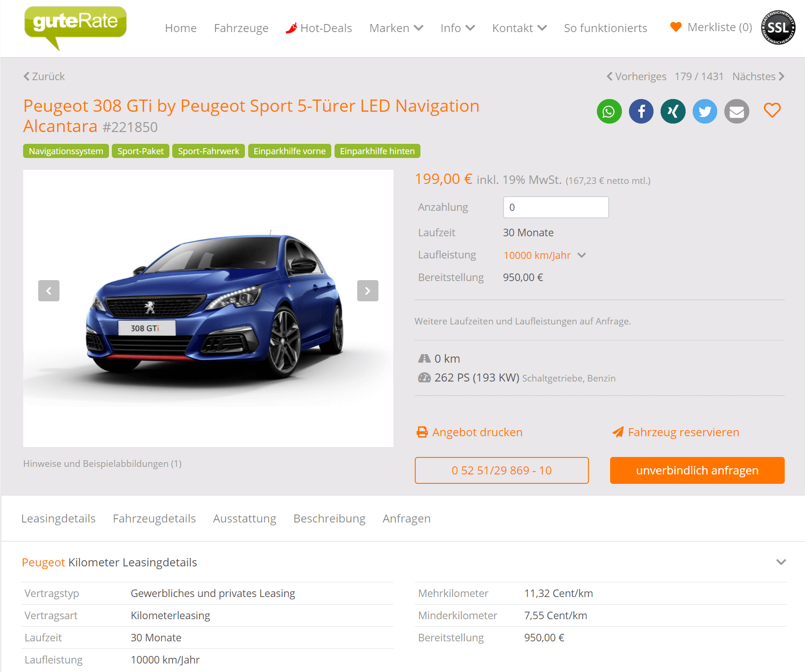The image size is (805, 672).
Task: Click the Kilometerleasing Vertragsart value
Action: click(170, 615)
